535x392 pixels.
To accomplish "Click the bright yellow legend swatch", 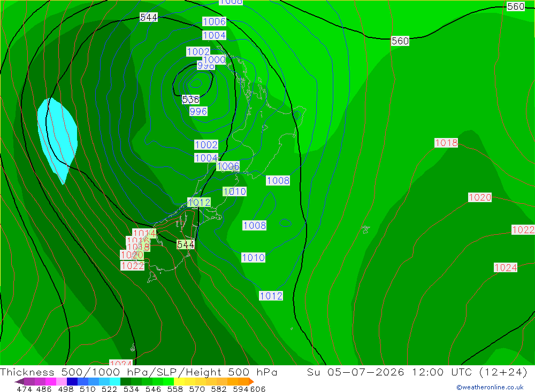I will (179, 381).
